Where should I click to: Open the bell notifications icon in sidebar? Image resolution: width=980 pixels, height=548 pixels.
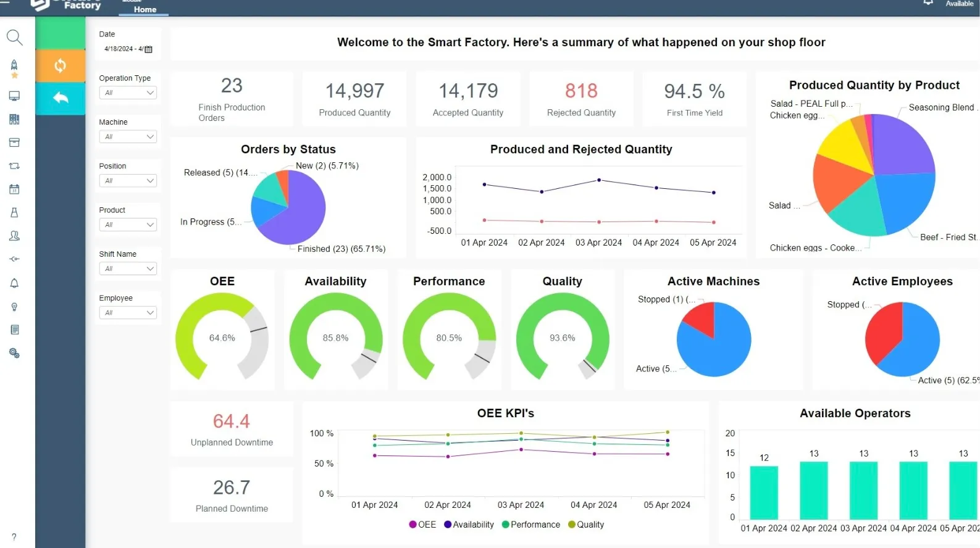(14, 283)
